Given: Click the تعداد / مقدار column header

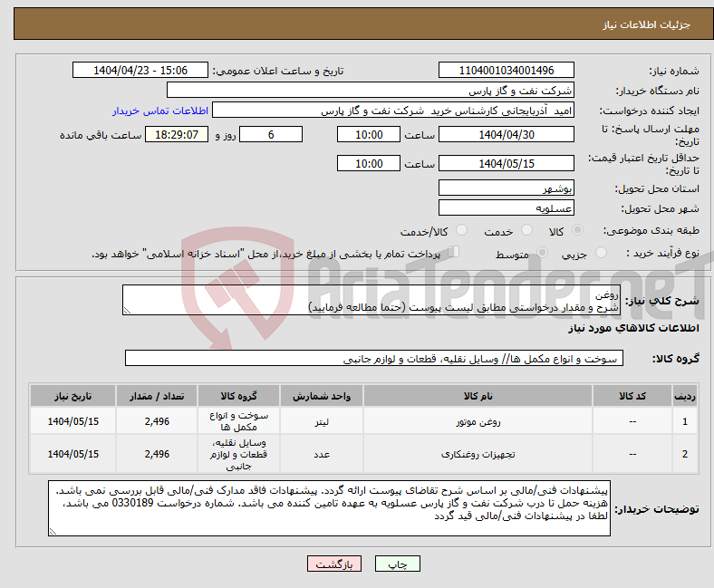Looking at the screenshot, I should click(157, 396).
